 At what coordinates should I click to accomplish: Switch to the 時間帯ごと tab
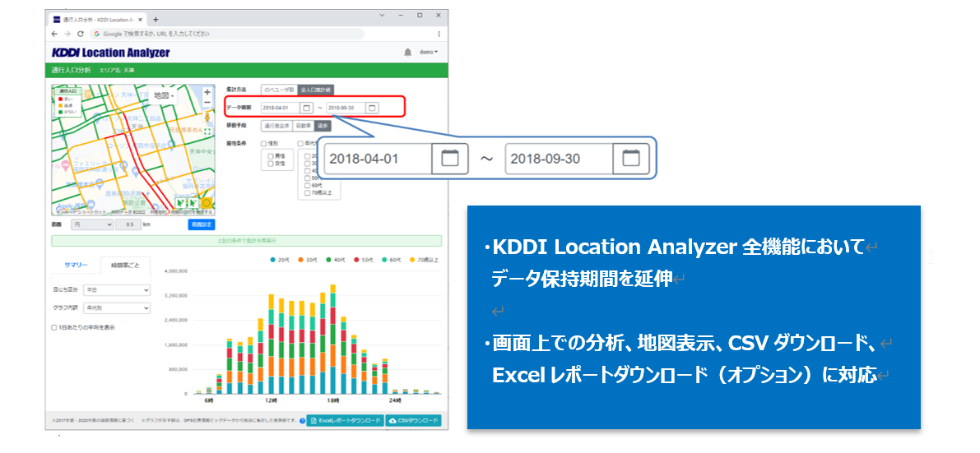126,265
